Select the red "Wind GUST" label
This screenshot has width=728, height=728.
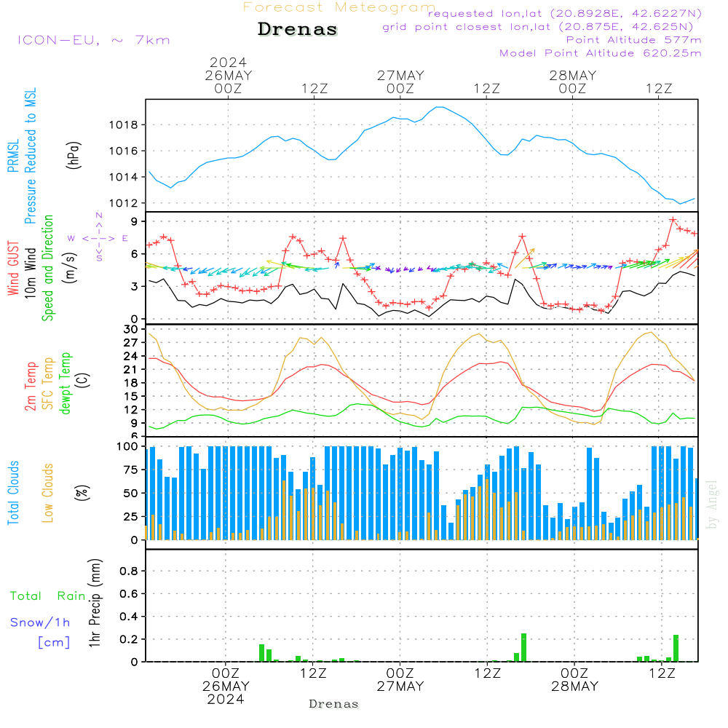[x=13, y=269]
